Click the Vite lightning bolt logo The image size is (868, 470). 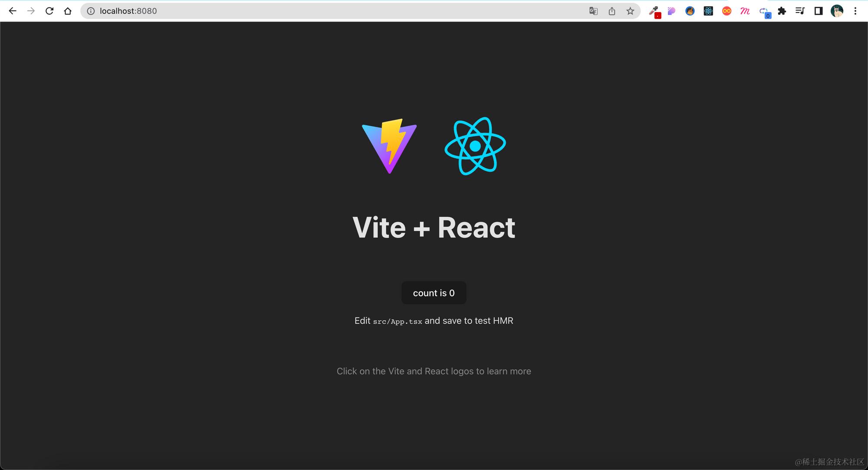coord(389,146)
